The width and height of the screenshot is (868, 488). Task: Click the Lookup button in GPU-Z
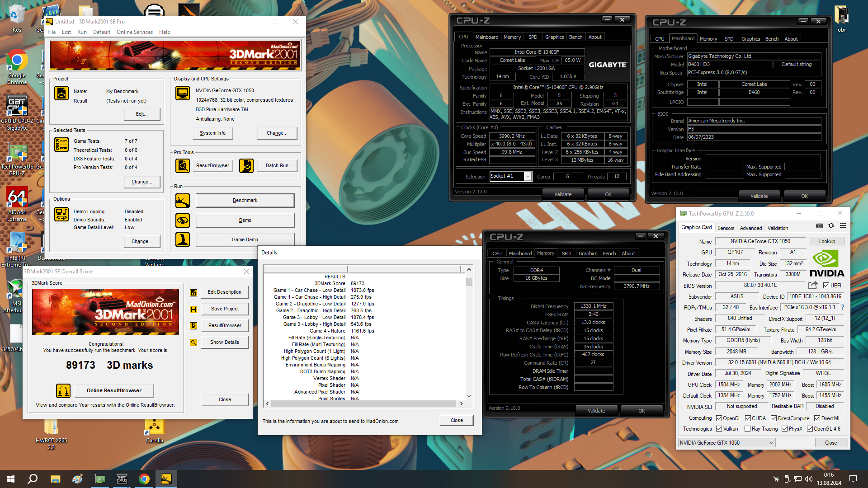tap(827, 241)
